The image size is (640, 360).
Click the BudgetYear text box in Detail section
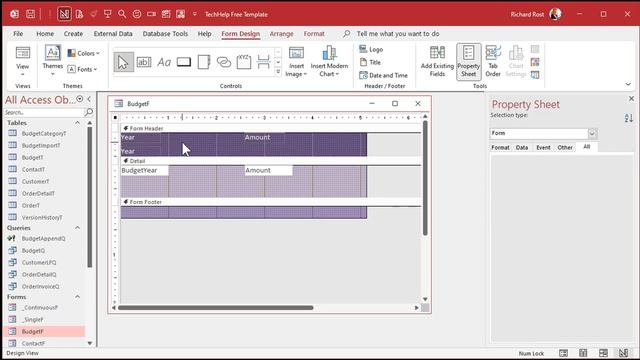click(x=144, y=170)
